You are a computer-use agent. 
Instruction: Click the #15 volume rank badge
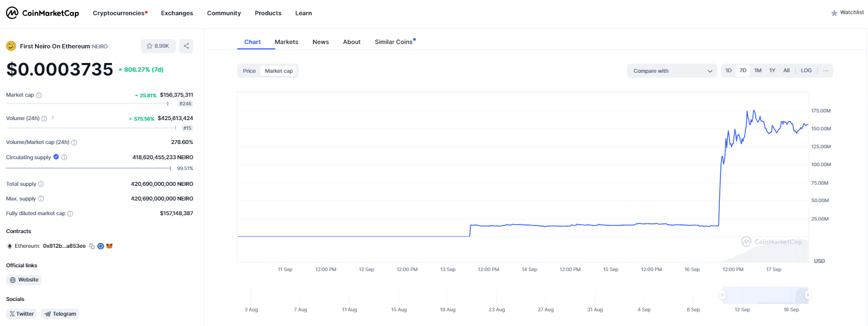point(187,128)
